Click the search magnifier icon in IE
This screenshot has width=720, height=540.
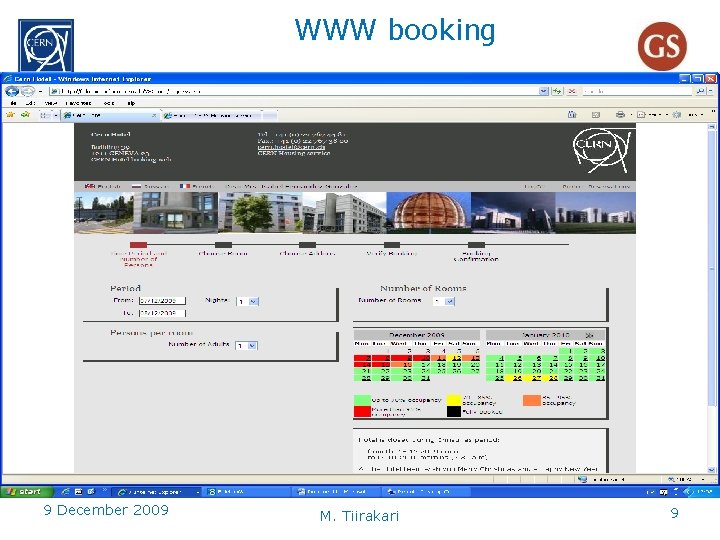coord(700,91)
